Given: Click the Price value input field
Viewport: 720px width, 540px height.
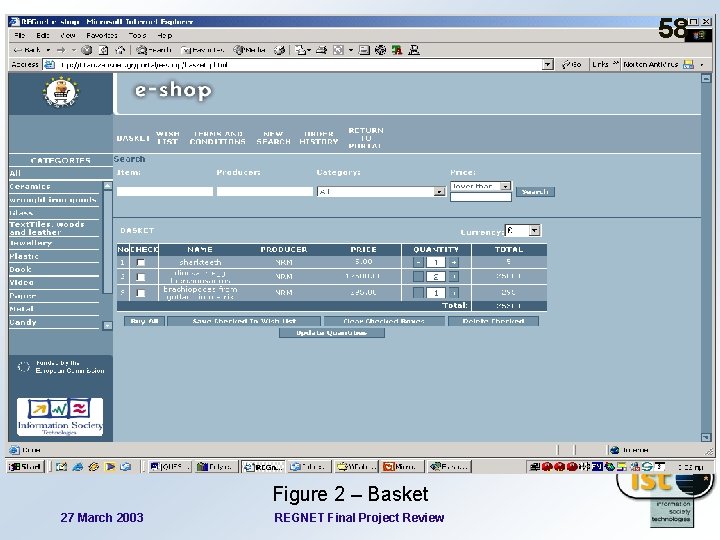Looking at the screenshot, I should 480,197.
